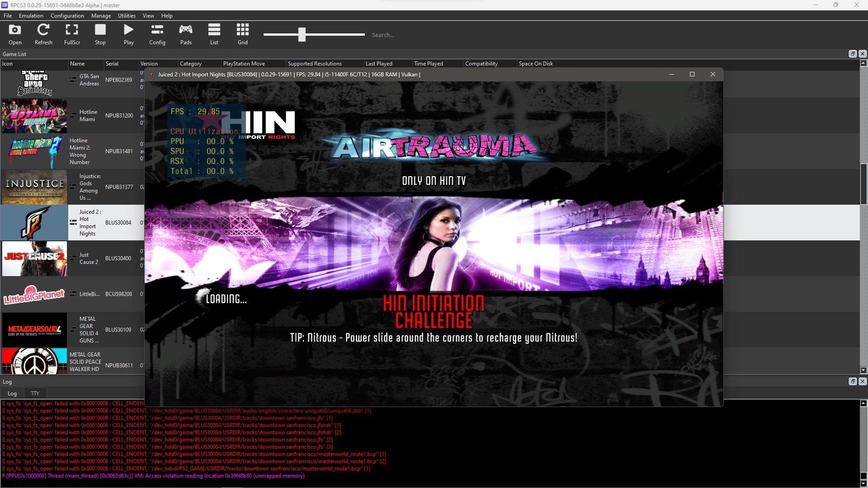Switch to Grid view using the Grid icon
Viewport: 868px width, 488px height.
[x=242, y=34]
